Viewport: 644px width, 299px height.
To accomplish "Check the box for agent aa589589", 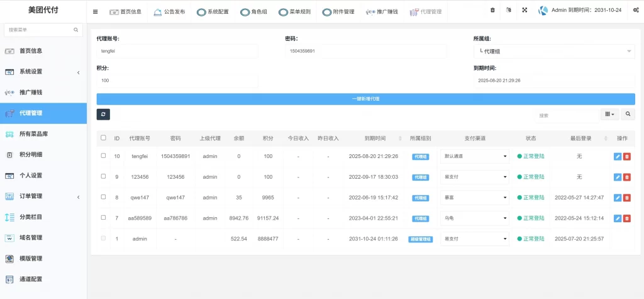I will tap(103, 218).
